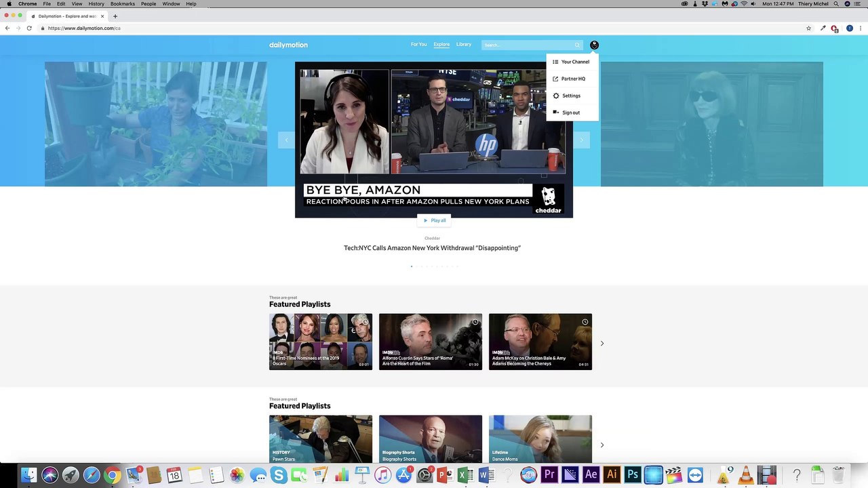The height and width of the screenshot is (488, 868).
Task: Open the Biography Shorts playlist
Action: pyautogui.click(x=431, y=439)
